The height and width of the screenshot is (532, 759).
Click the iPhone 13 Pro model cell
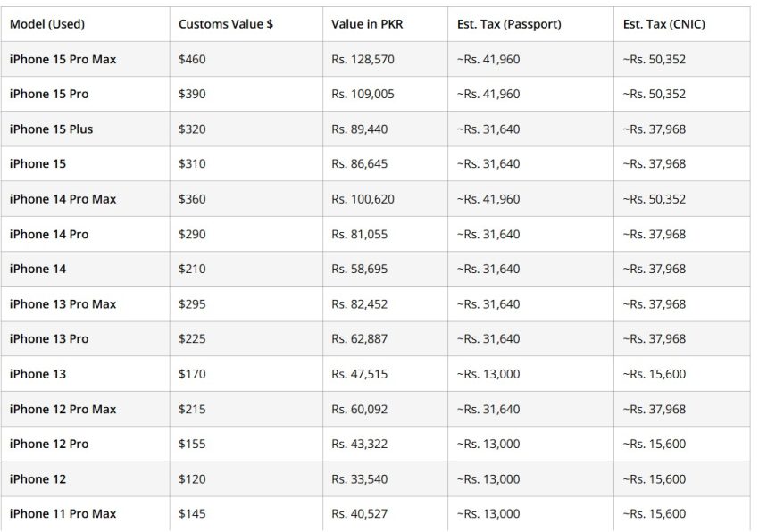click(49, 339)
